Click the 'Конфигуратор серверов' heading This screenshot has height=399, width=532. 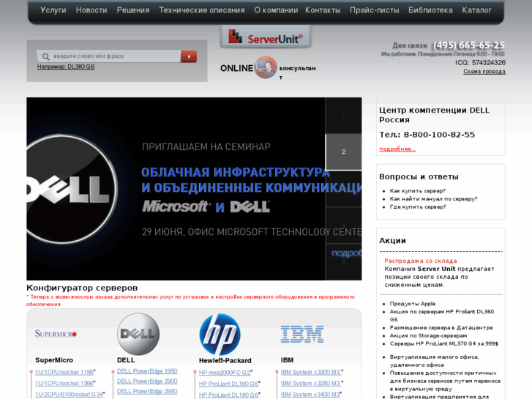(82, 288)
